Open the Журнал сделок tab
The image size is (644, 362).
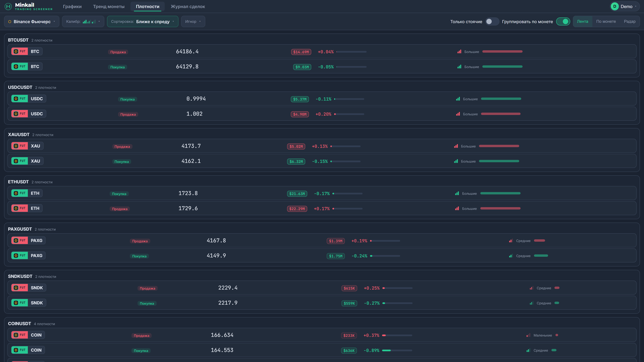click(188, 7)
